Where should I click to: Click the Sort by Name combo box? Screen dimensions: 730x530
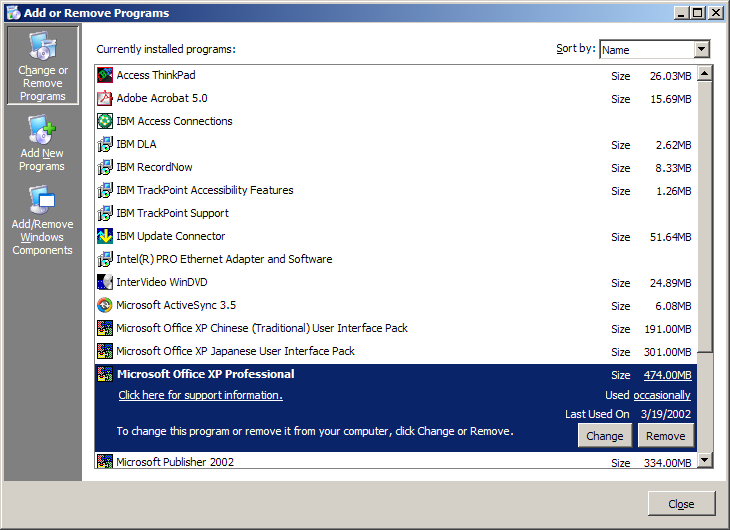[x=655, y=49]
